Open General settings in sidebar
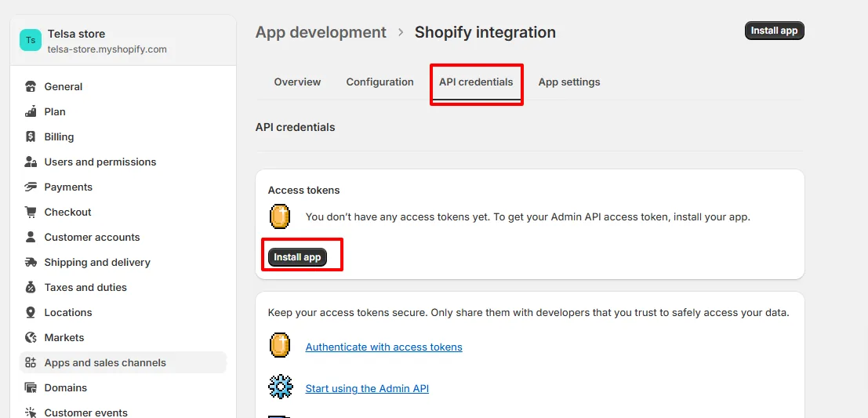This screenshot has height=418, width=868. pos(123,86)
